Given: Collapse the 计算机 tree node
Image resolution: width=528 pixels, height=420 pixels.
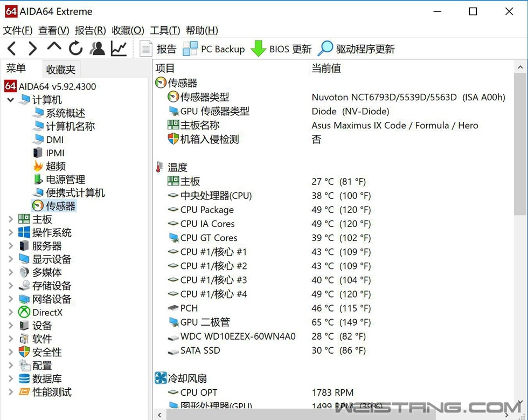Looking at the screenshot, I should [x=10, y=100].
